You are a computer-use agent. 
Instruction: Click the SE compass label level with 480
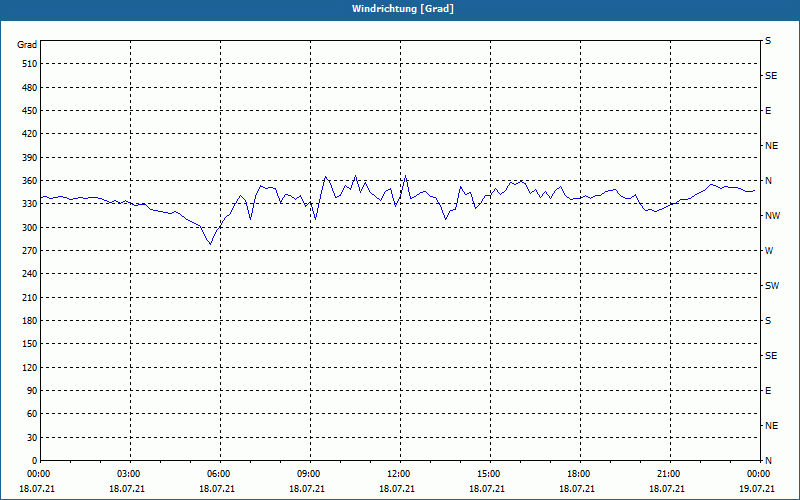pyautogui.click(x=771, y=76)
